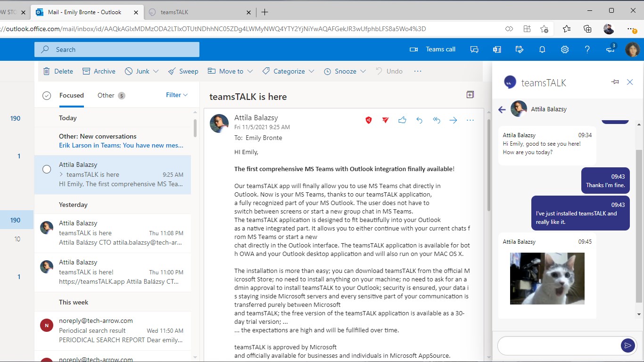Open browser collections

pos(587,29)
